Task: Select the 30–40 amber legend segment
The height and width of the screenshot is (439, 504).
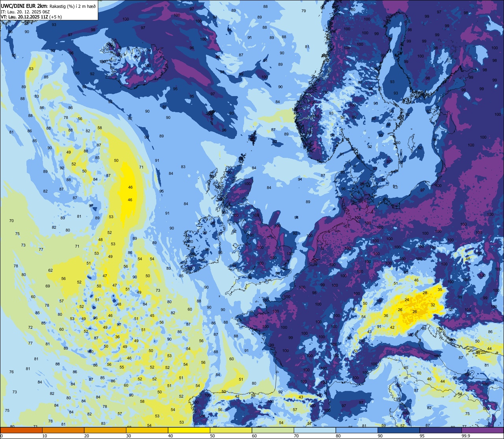Action: coord(147,430)
